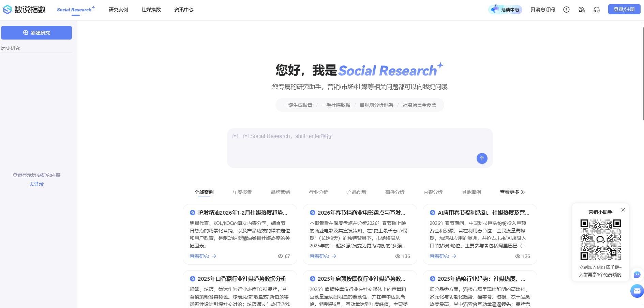
Task: Close the 营销小助手 QR code panel
Action: pos(624,210)
